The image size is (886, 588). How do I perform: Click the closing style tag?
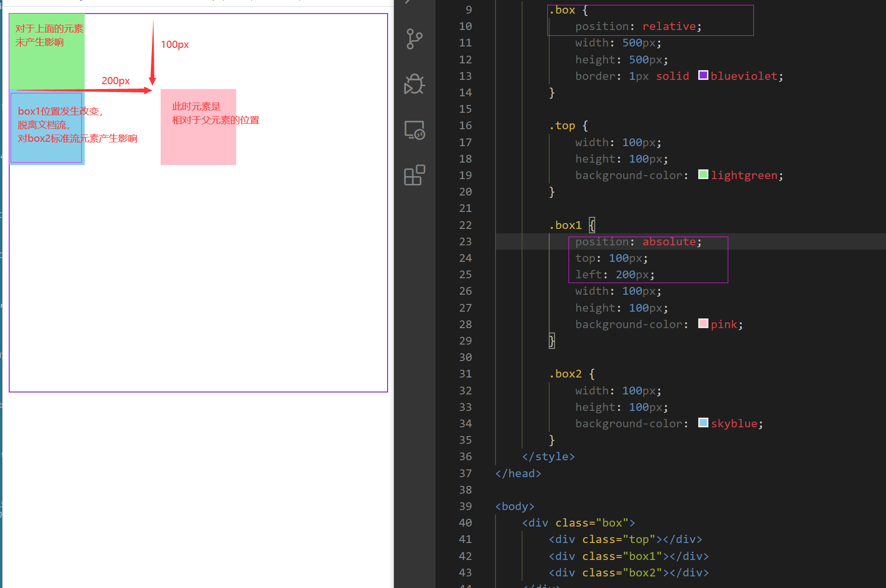[549, 456]
